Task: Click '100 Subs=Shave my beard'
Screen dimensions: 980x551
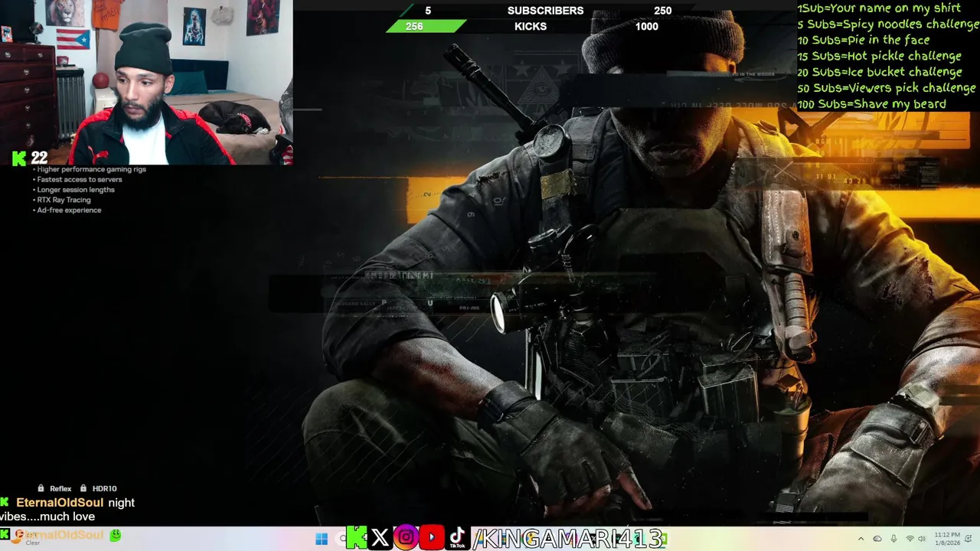Action: tap(871, 104)
